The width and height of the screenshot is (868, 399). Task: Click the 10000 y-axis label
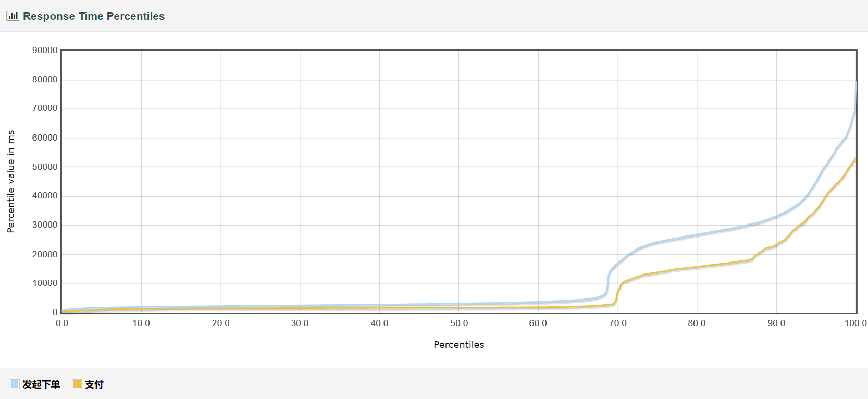click(x=45, y=283)
